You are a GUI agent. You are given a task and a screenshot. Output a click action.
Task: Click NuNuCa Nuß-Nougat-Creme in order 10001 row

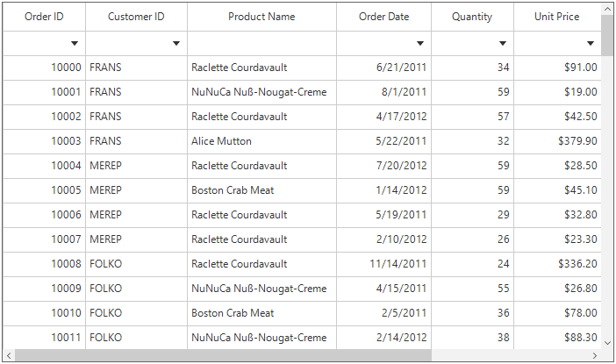[x=261, y=92]
